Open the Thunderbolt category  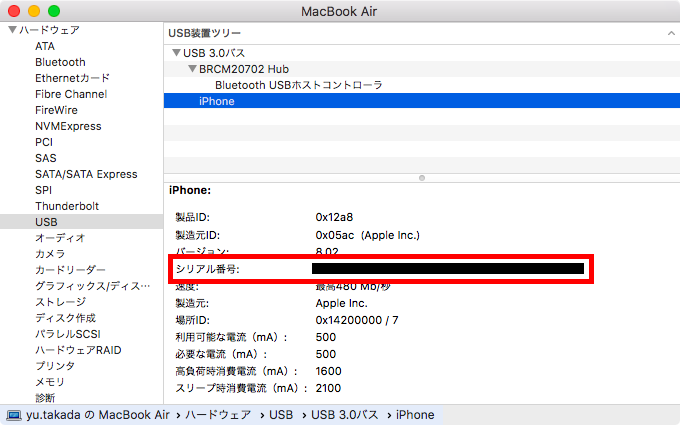67,206
